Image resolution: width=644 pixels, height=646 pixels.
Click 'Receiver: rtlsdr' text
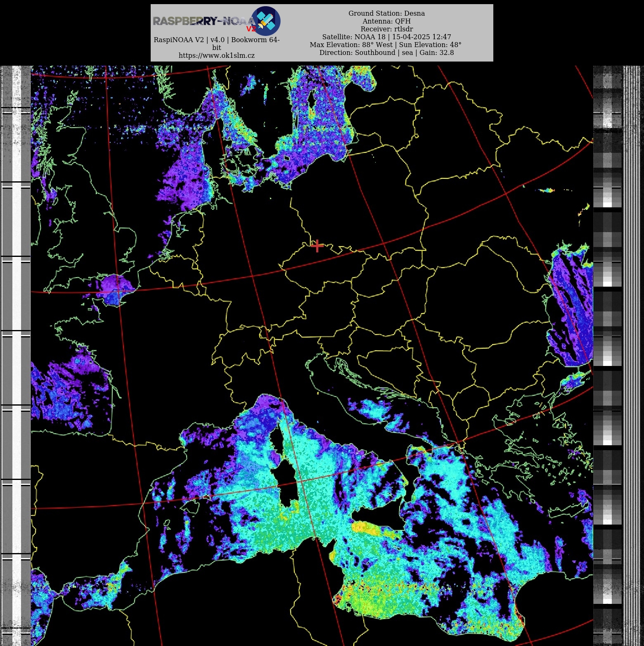point(386,29)
